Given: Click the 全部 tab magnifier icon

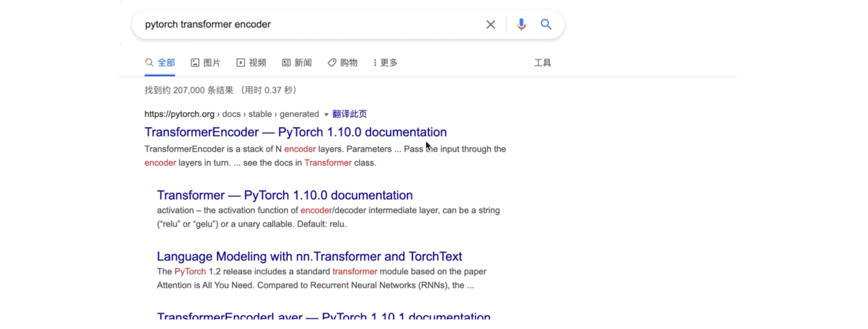Looking at the screenshot, I should point(149,62).
